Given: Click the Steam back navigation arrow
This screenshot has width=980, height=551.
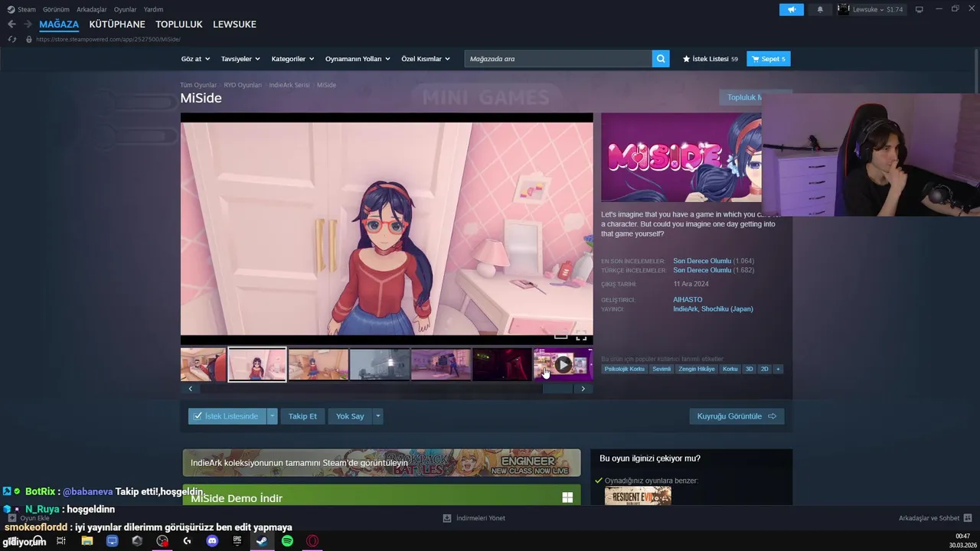Looking at the screenshot, I should tap(11, 24).
